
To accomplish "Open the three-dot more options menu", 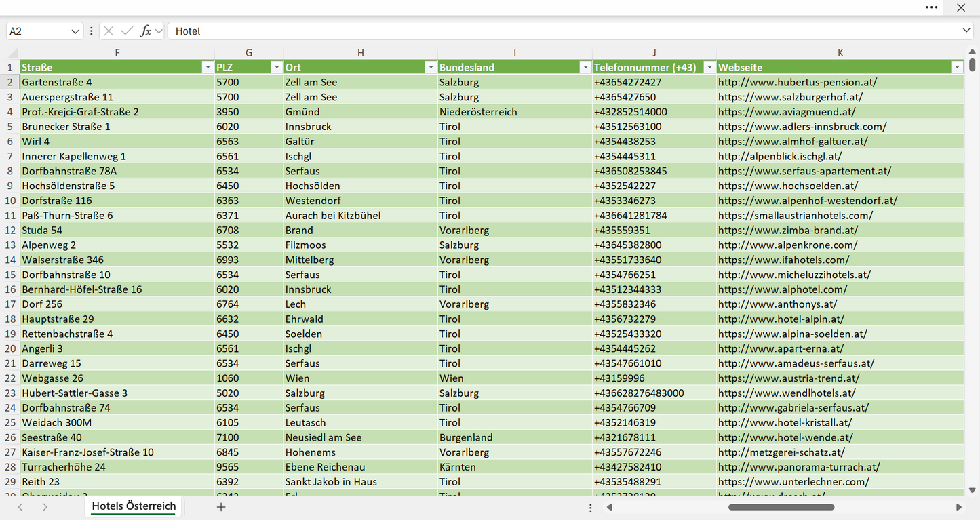I will [932, 7].
